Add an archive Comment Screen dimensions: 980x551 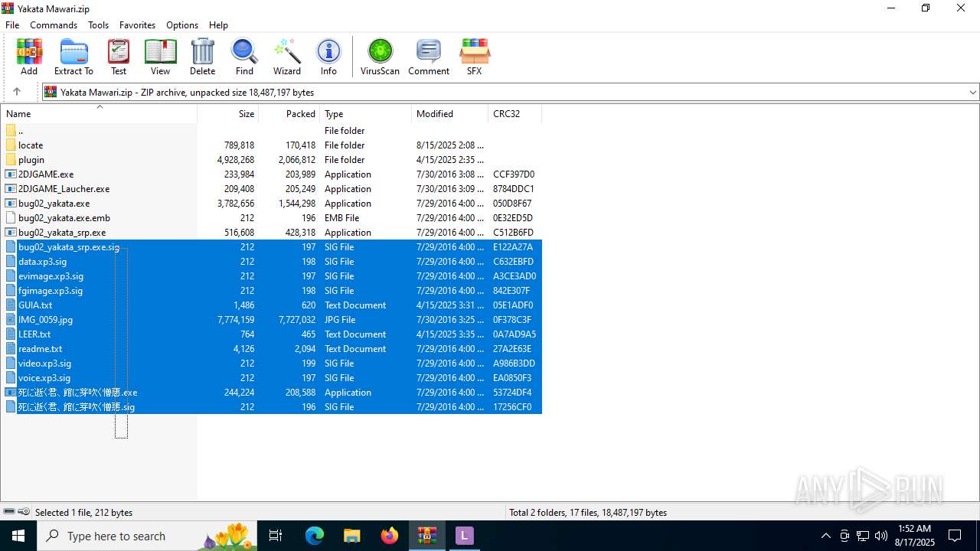[429, 57]
